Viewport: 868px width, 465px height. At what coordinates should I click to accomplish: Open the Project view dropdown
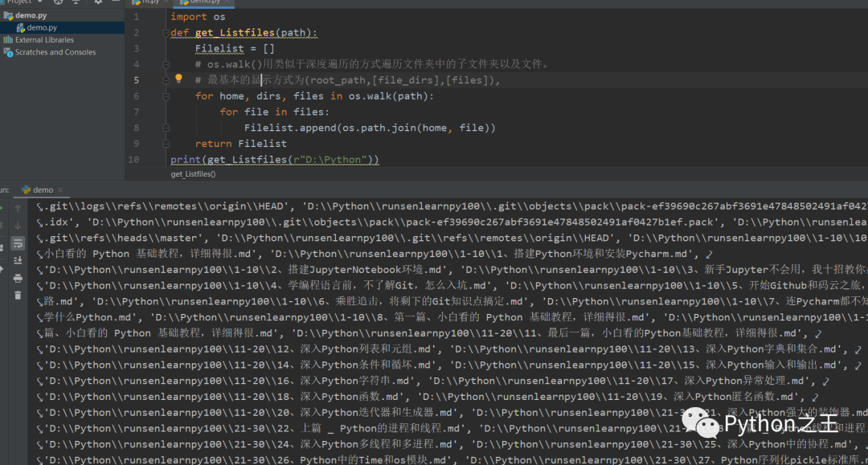(40, 2)
